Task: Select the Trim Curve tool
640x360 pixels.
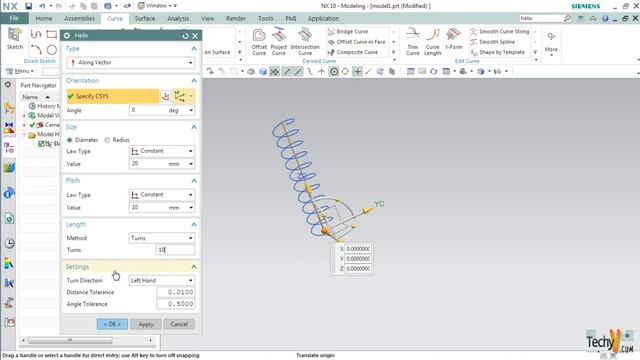Action: (x=413, y=42)
